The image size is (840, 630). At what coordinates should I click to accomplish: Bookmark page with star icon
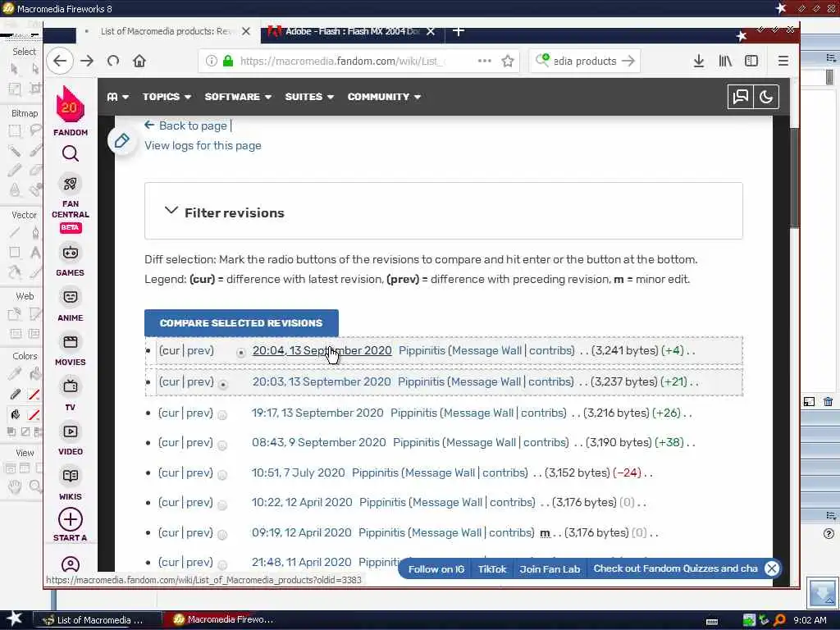508,61
